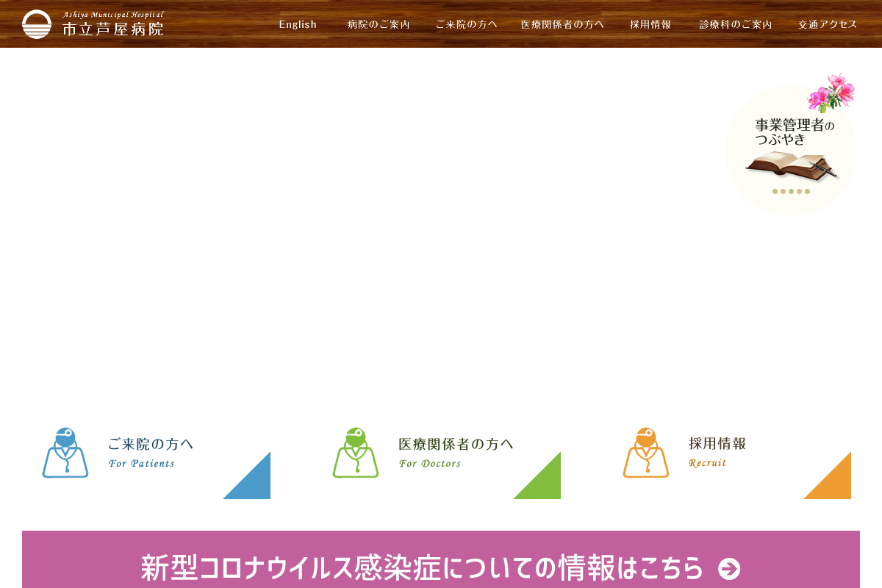The image size is (882, 588).
Task: Open 採用情報 in the top navigation
Action: click(650, 24)
